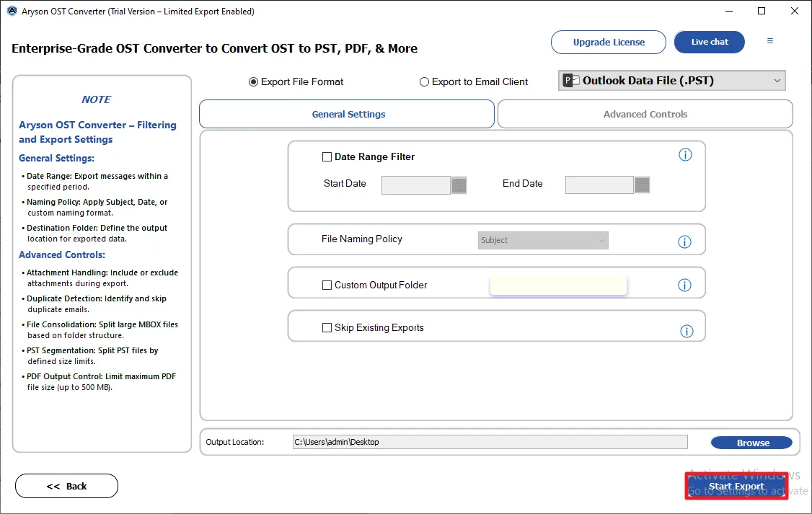Click the Date Range Filter info icon

[685, 155]
